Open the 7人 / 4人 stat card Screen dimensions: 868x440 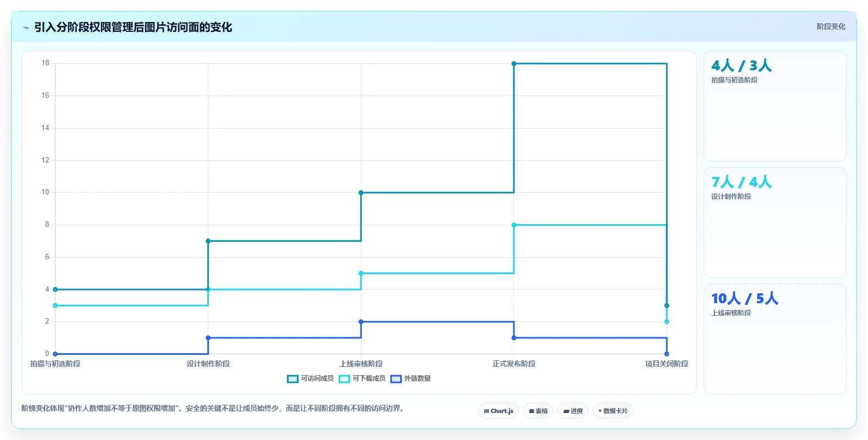(x=775, y=222)
